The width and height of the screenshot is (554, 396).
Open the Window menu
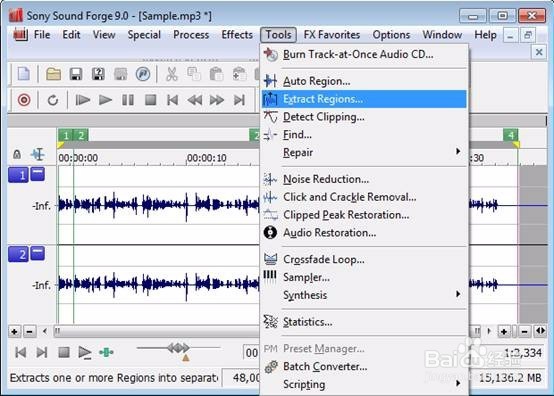pyautogui.click(x=442, y=35)
